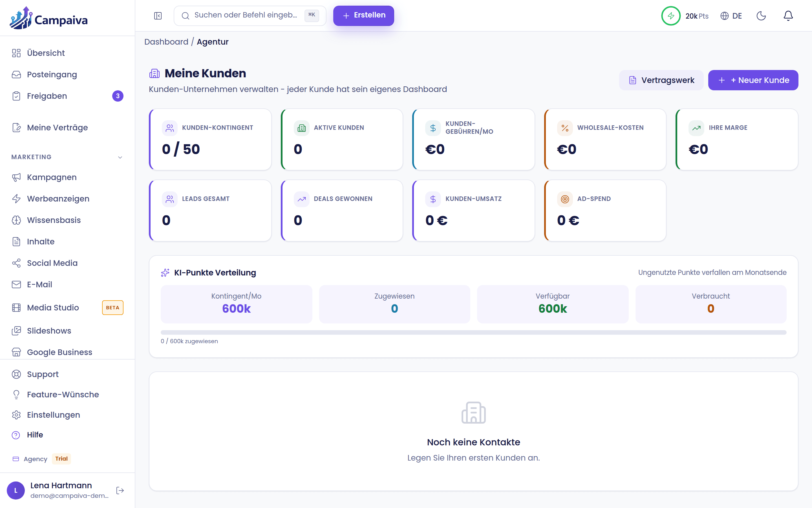Click the Google Business store icon

(x=16, y=352)
